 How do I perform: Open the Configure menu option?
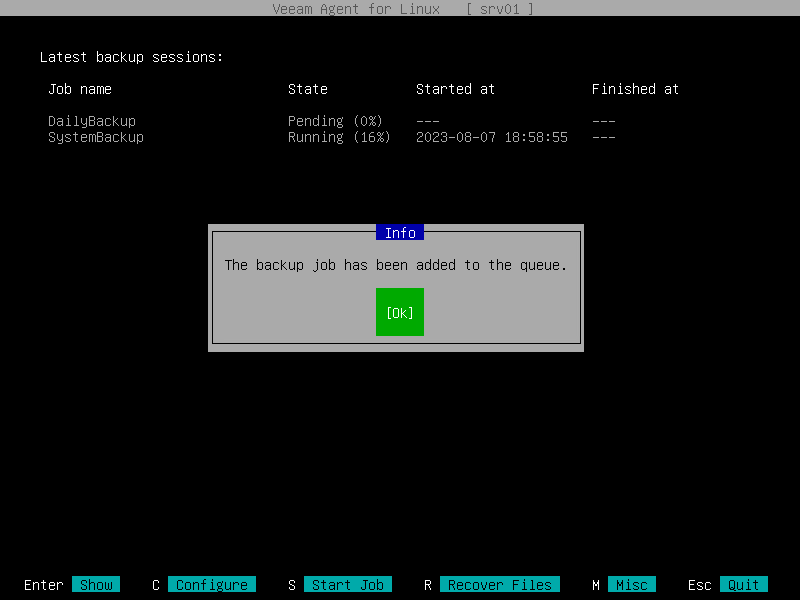click(x=210, y=584)
